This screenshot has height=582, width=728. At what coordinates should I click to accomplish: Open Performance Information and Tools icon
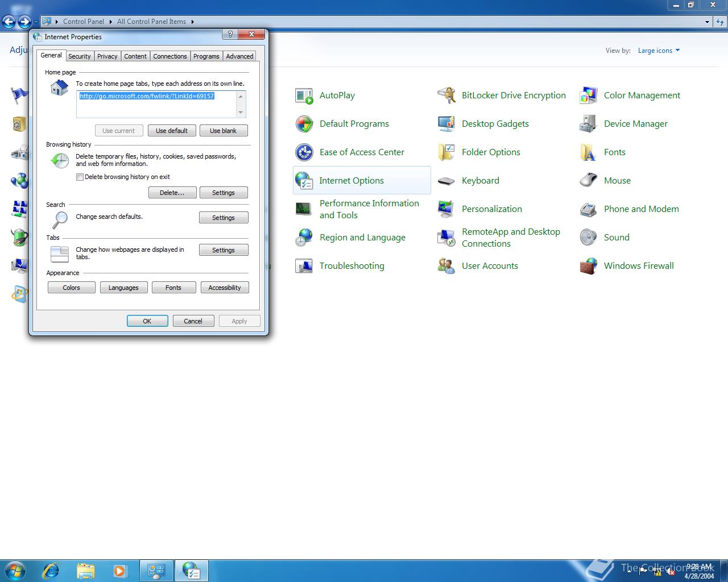pyautogui.click(x=304, y=209)
